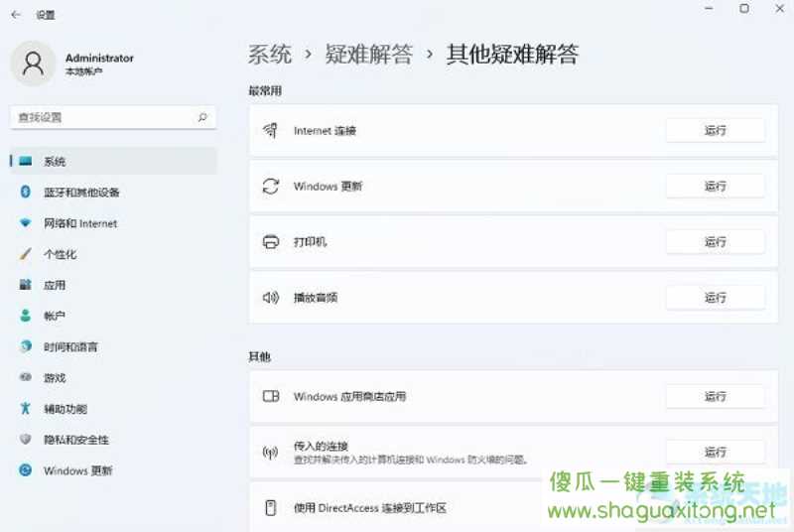Click the accessibility figure icon
The height and width of the screenshot is (532, 794).
pyautogui.click(x=26, y=408)
